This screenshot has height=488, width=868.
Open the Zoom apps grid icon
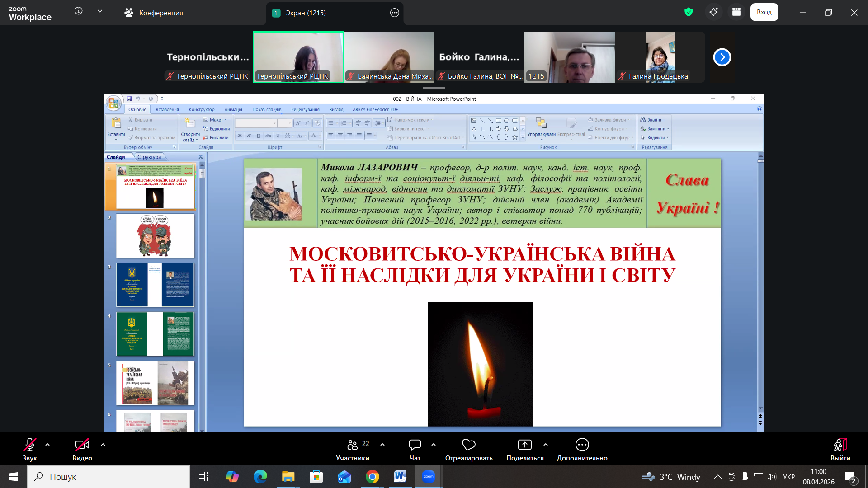click(x=736, y=12)
